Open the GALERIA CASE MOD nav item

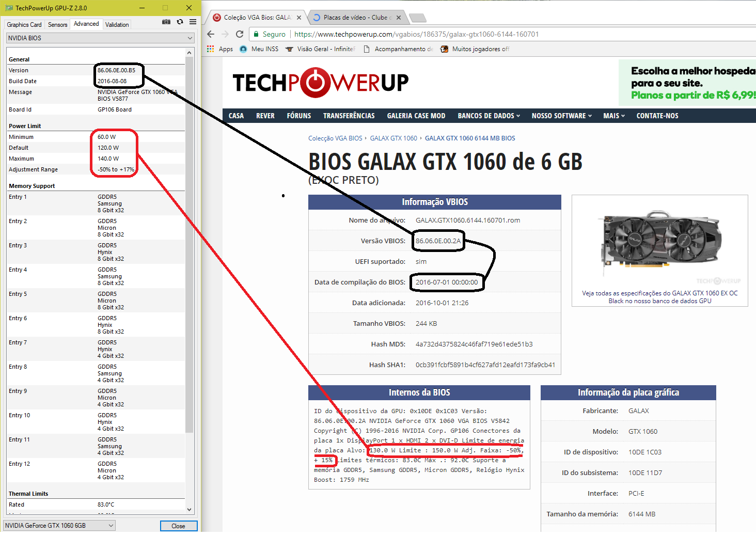tap(416, 116)
